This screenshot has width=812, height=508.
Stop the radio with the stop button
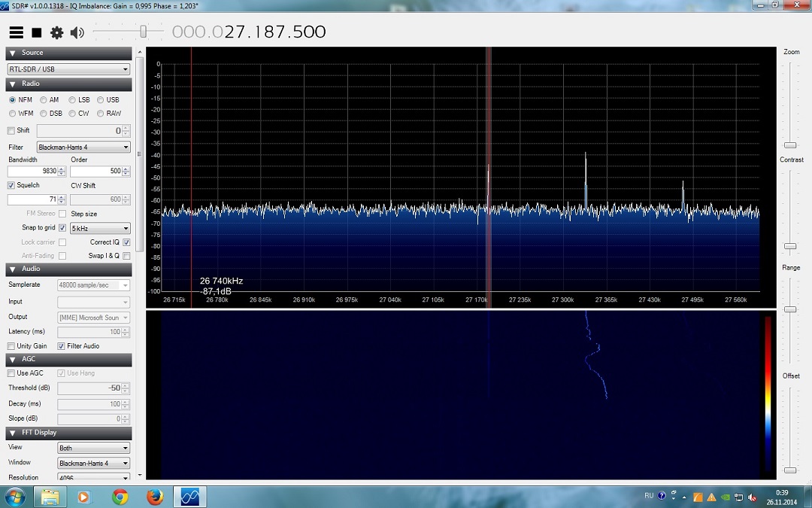36,32
